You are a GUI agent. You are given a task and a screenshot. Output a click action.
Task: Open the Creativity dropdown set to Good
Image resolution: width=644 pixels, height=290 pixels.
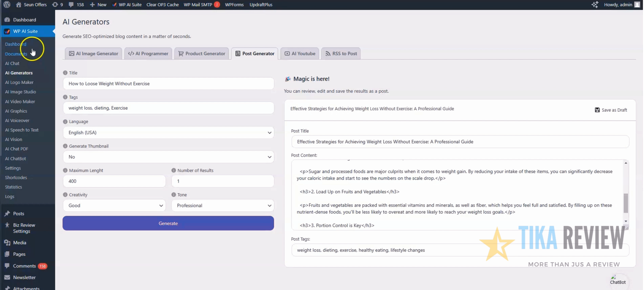[114, 206]
